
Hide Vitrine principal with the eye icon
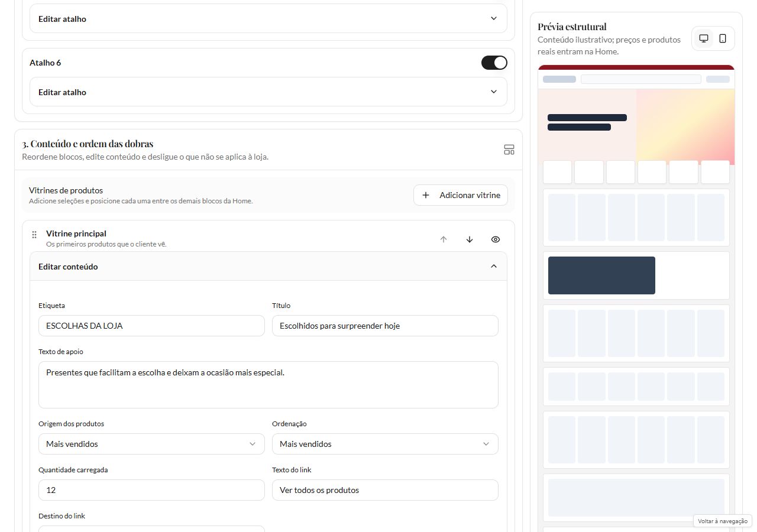pyautogui.click(x=496, y=239)
